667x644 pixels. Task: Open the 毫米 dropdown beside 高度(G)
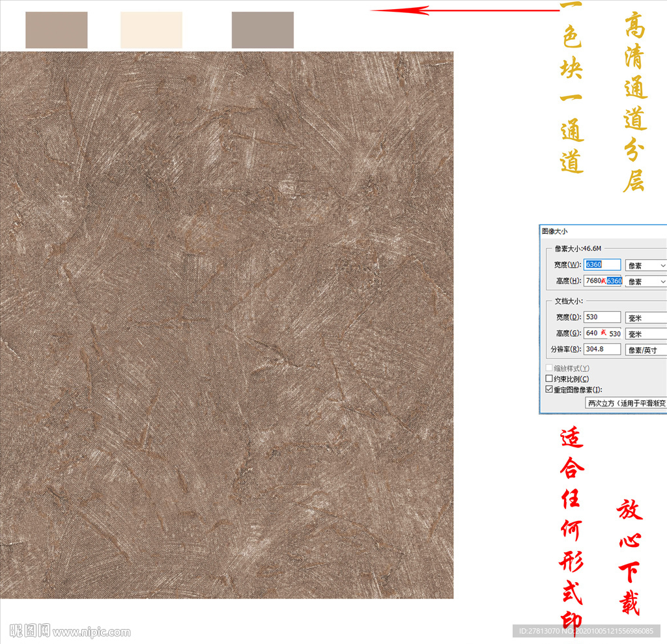click(x=646, y=334)
